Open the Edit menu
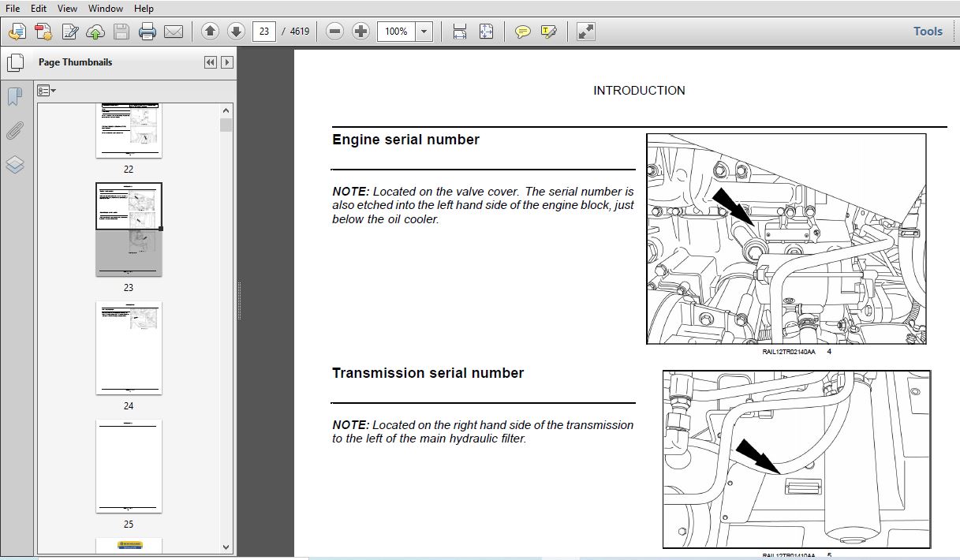This screenshot has width=960, height=560. click(x=39, y=8)
